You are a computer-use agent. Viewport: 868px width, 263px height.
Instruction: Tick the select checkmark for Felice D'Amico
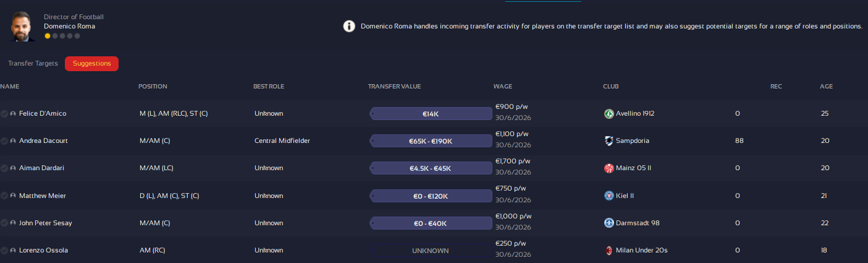tap(4, 114)
